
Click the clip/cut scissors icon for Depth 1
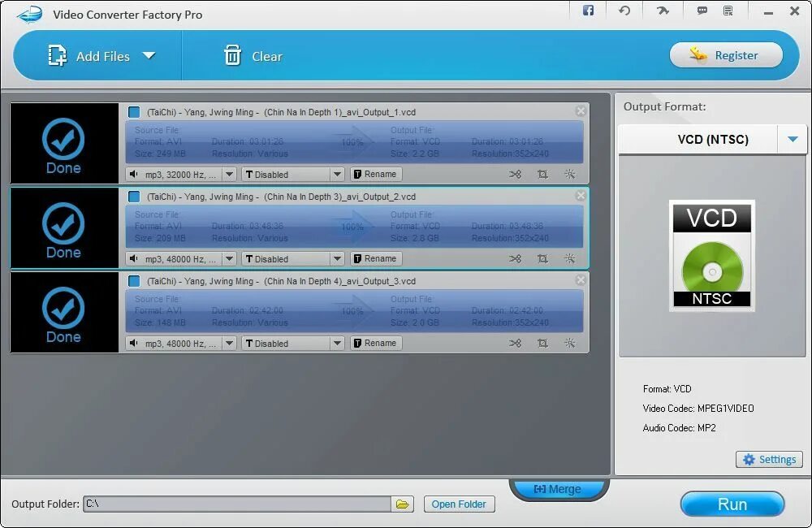(516, 174)
